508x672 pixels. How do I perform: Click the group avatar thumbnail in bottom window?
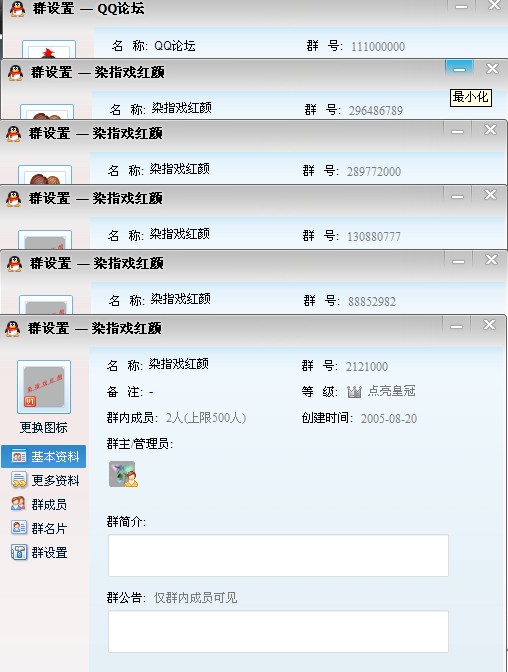[44, 387]
